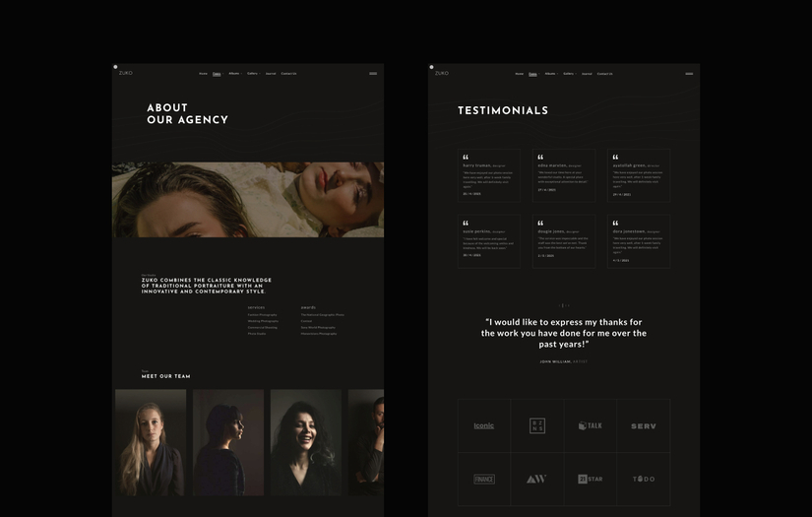Click the quote icon on harry truman card
812x517 pixels.
coord(466,157)
